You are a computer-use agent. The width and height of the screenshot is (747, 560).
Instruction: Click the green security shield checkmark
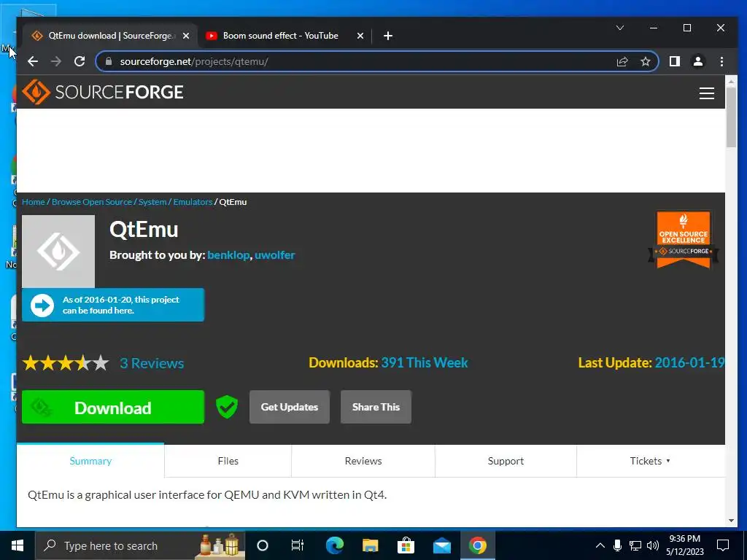pyautogui.click(x=227, y=407)
